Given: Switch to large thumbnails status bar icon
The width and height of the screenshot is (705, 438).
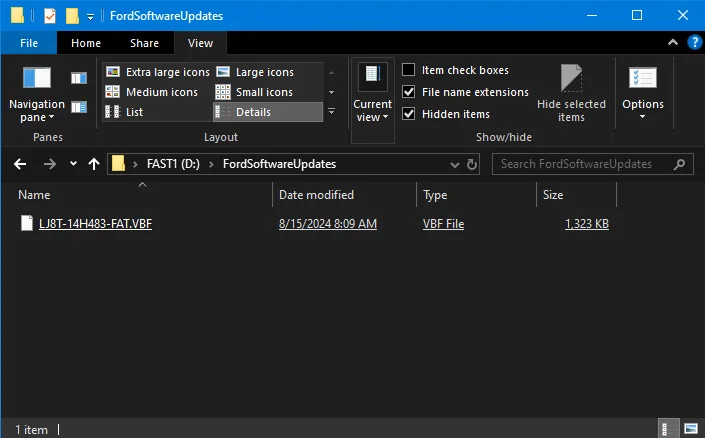Looking at the screenshot, I should [x=691, y=429].
